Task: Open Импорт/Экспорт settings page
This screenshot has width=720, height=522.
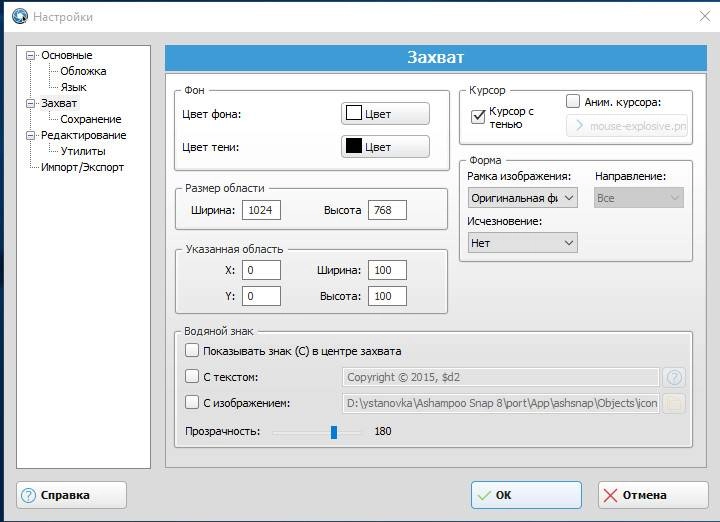Action: pos(83,167)
